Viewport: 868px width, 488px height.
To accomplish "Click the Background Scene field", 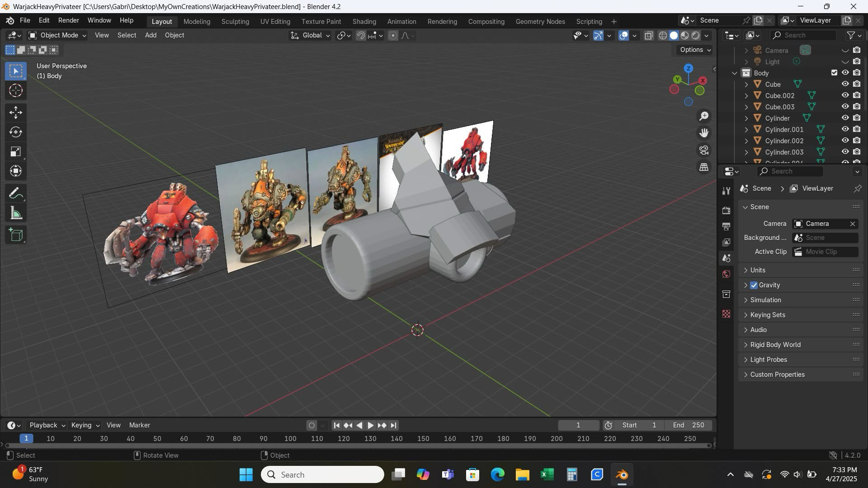I will (x=826, y=238).
